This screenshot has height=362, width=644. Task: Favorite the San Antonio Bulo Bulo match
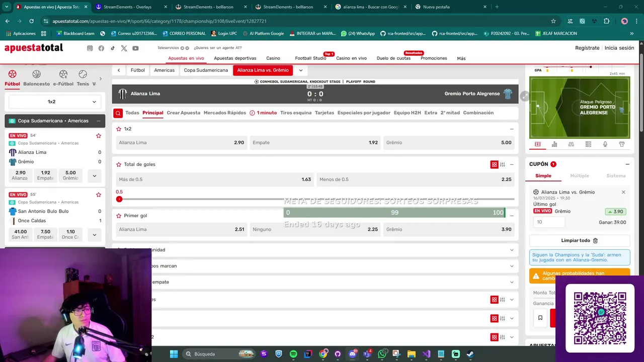pos(99,195)
